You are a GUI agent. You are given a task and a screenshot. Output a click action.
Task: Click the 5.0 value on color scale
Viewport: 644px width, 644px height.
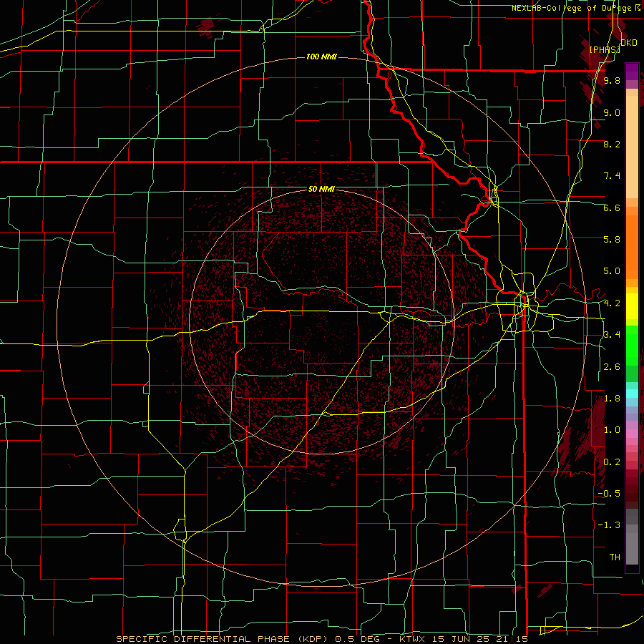tap(612, 271)
